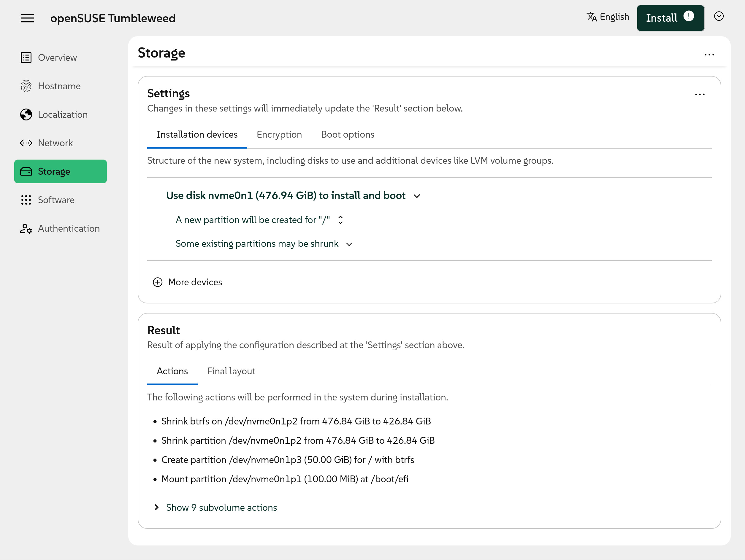Click the Localization globe icon
745x560 pixels.
tap(26, 114)
